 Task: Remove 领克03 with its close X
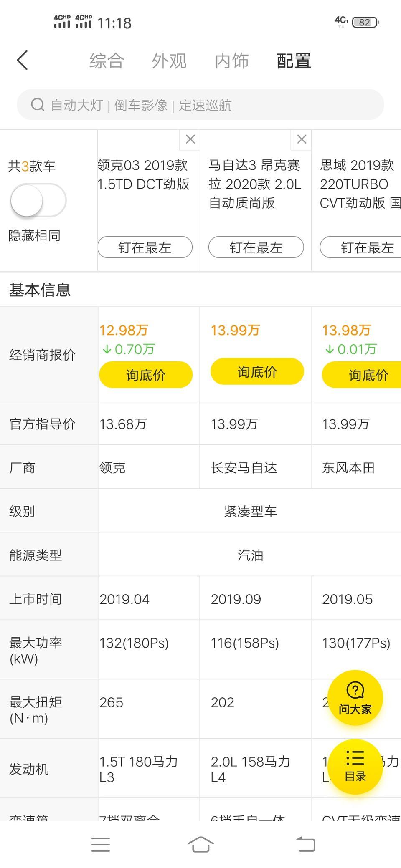[x=190, y=139]
